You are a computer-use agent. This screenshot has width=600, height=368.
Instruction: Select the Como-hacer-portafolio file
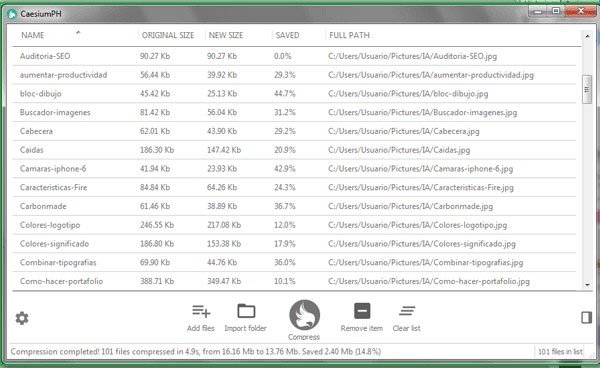click(294, 281)
